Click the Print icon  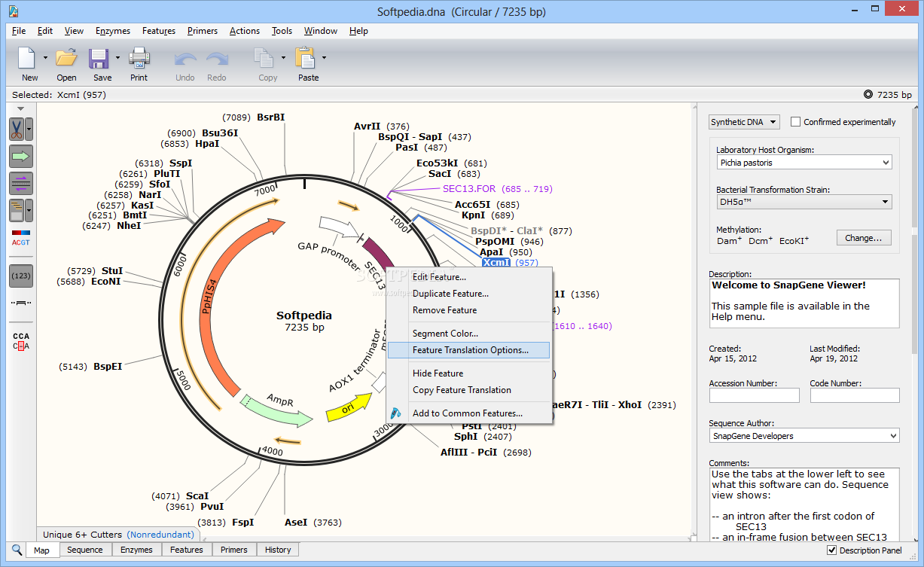(139, 58)
